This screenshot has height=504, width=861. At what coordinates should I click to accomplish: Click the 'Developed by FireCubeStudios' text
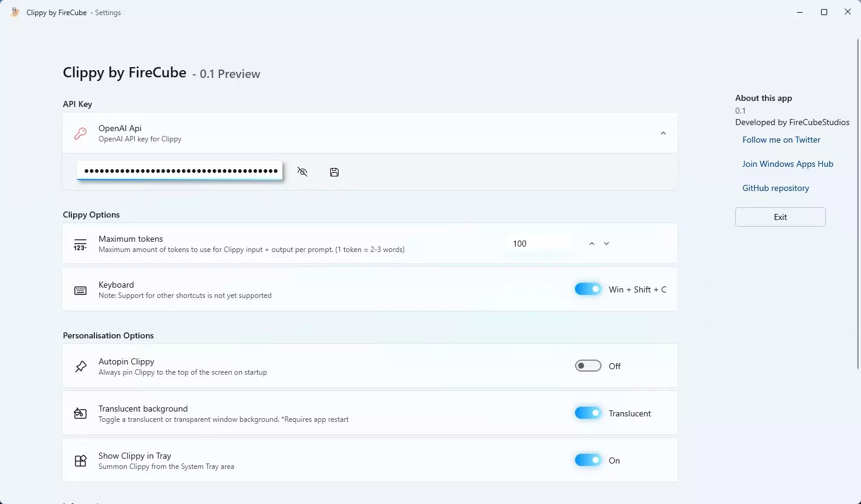[792, 122]
